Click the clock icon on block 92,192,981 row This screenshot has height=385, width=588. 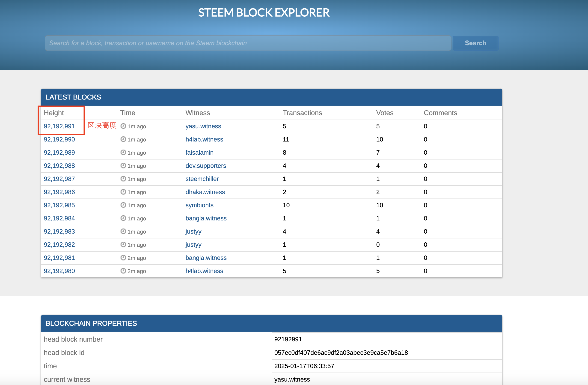(x=123, y=257)
